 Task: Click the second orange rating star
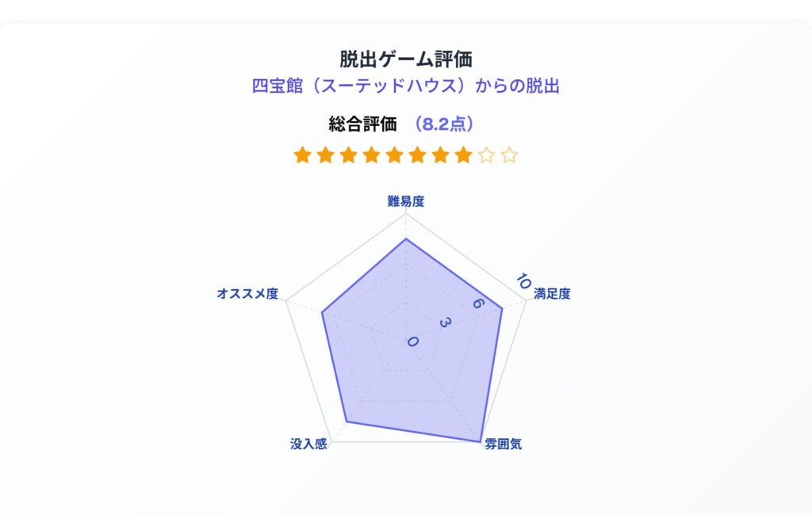coord(325,154)
